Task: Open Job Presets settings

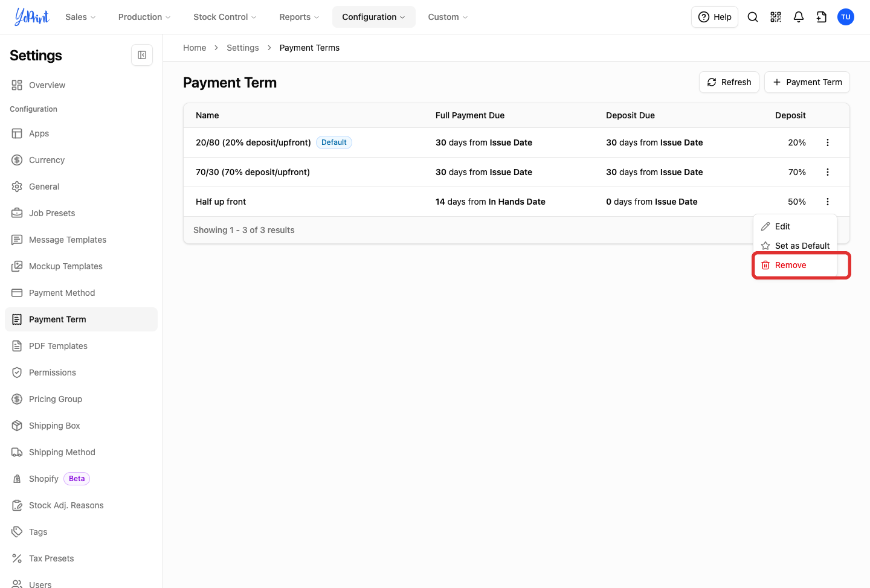Action: tap(81, 213)
